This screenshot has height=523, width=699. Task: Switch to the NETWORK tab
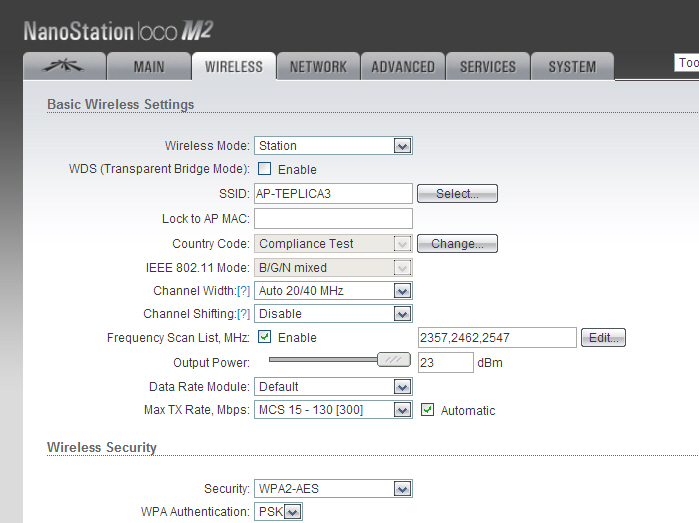click(x=318, y=66)
